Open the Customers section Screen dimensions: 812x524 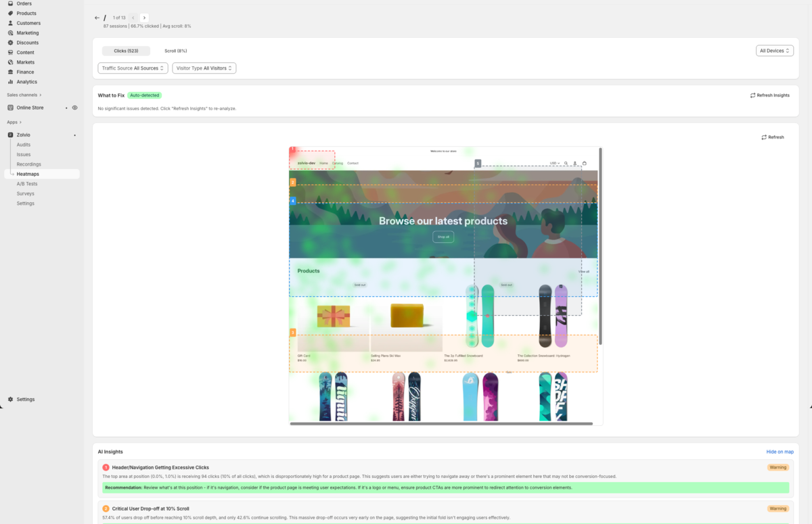(27, 22)
